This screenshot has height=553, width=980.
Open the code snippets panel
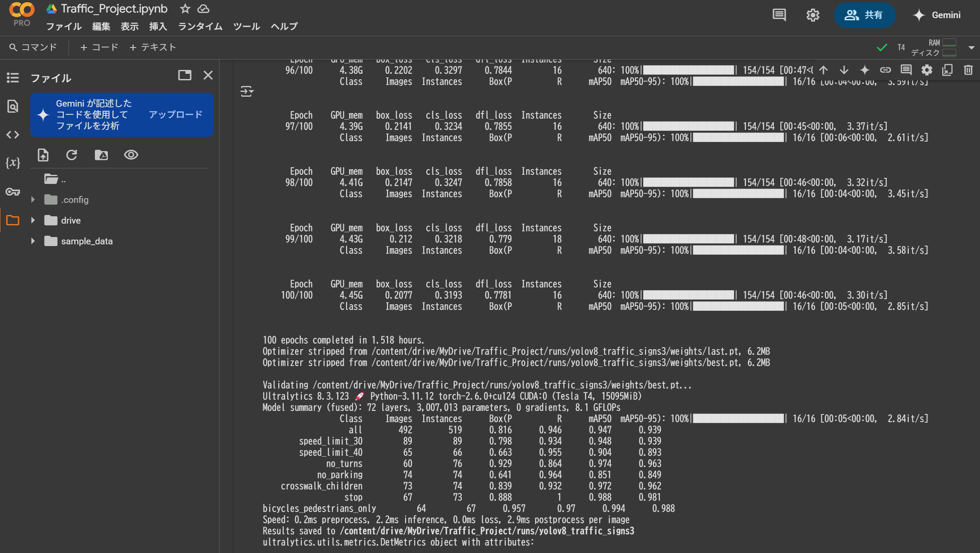13,135
